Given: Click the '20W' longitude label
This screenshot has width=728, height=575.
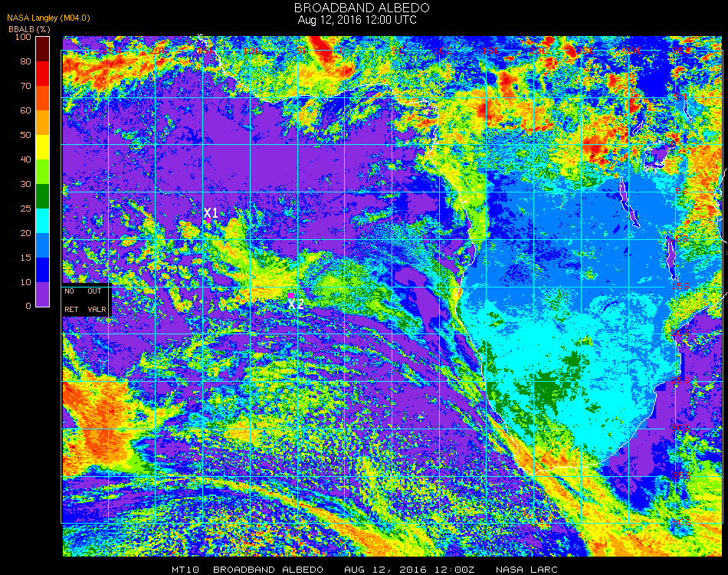Looking at the screenshot, I should [159, 51].
